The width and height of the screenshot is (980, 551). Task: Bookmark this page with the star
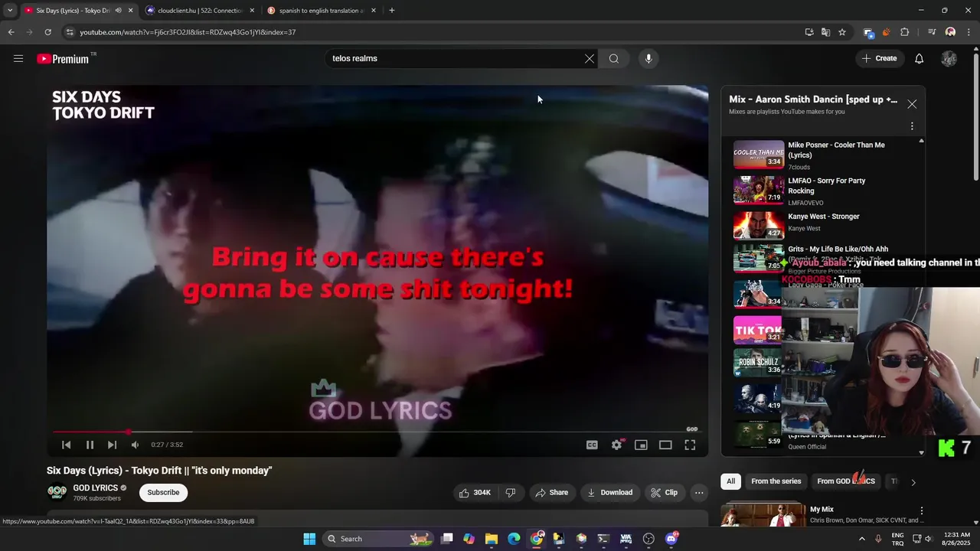pyautogui.click(x=842, y=32)
